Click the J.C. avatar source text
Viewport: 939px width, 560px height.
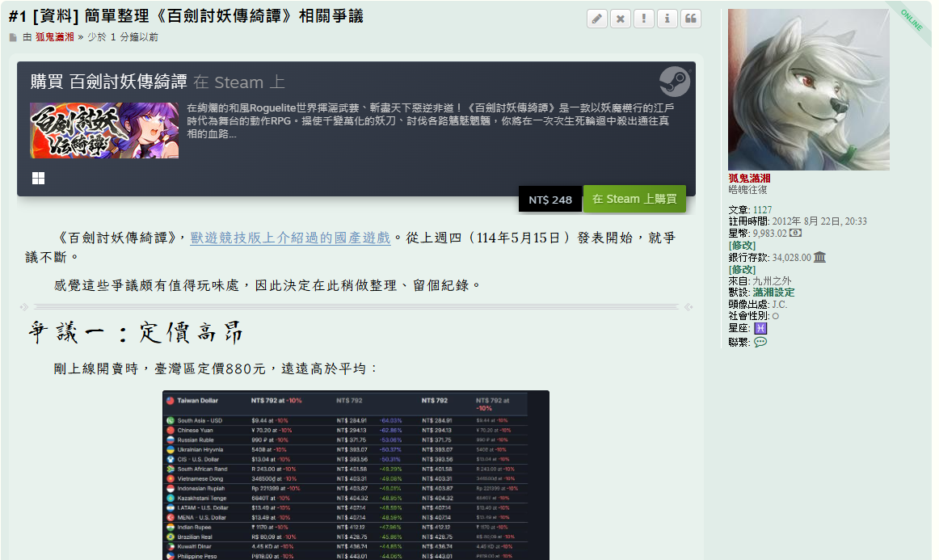pos(780,305)
